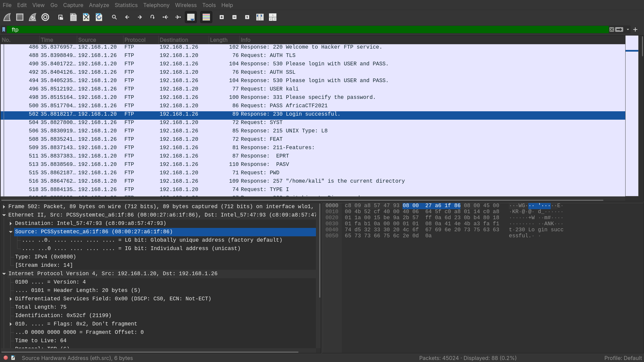Viewport: 644px width, 362px height.
Task: Click the find packet magnifier icon
Action: point(114,17)
